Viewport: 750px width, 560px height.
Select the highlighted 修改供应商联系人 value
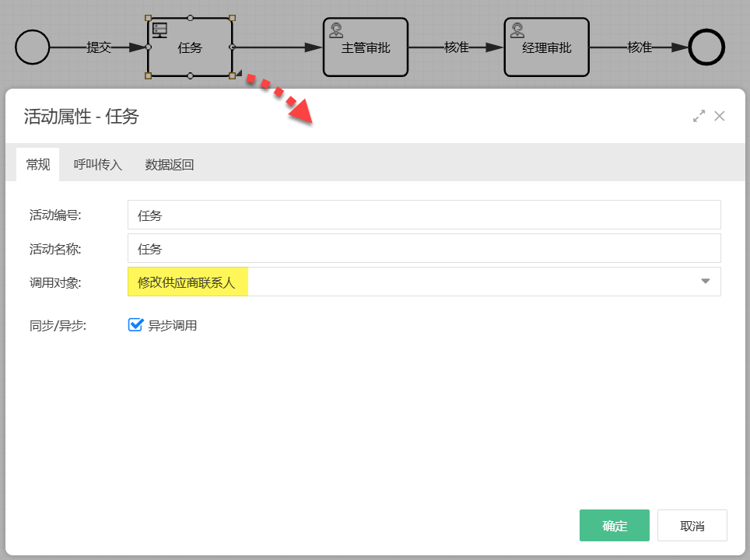187,282
